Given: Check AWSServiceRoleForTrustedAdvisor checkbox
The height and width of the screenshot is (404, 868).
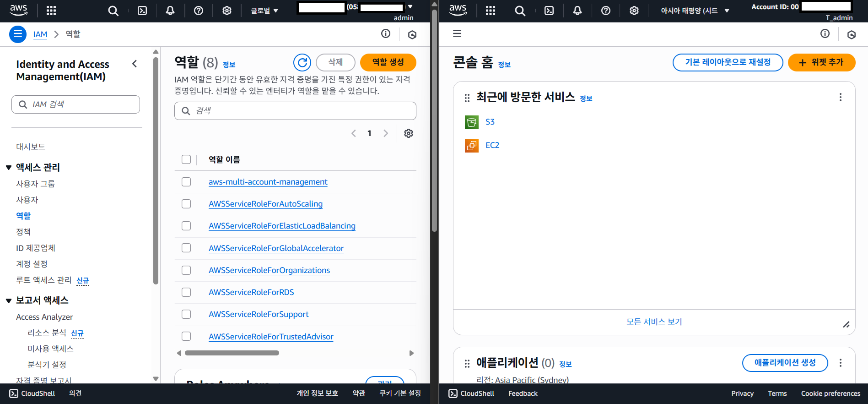Looking at the screenshot, I should click(x=186, y=336).
